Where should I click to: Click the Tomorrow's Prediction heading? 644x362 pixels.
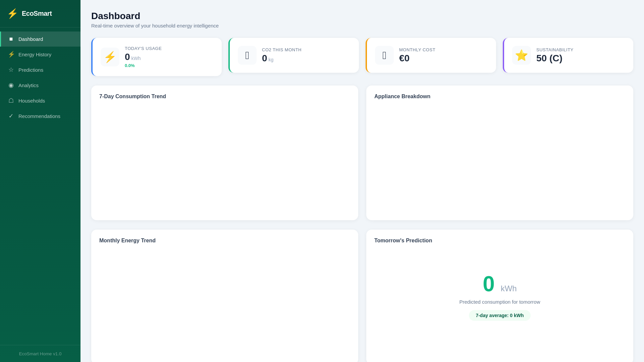403,241
